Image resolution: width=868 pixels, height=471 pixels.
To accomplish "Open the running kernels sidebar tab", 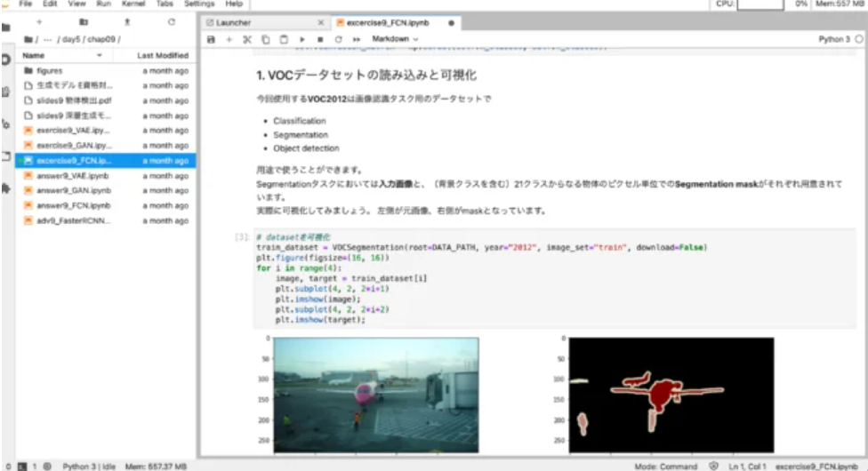I will pos(6,60).
